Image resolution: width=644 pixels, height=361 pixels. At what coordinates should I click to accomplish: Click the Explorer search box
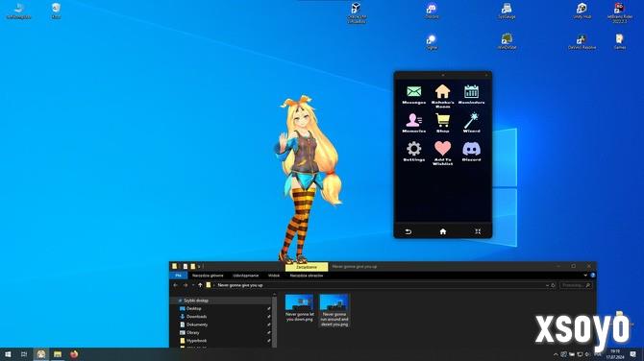(576, 285)
